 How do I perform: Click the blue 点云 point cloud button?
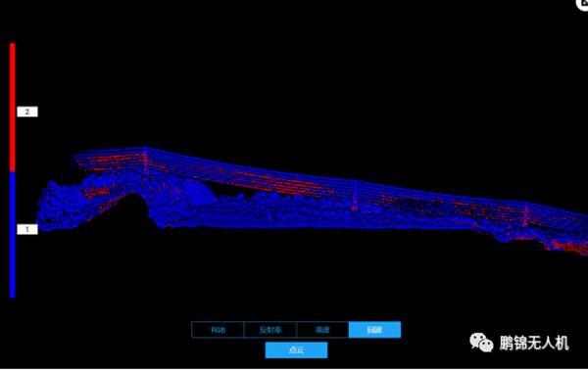[x=296, y=350]
